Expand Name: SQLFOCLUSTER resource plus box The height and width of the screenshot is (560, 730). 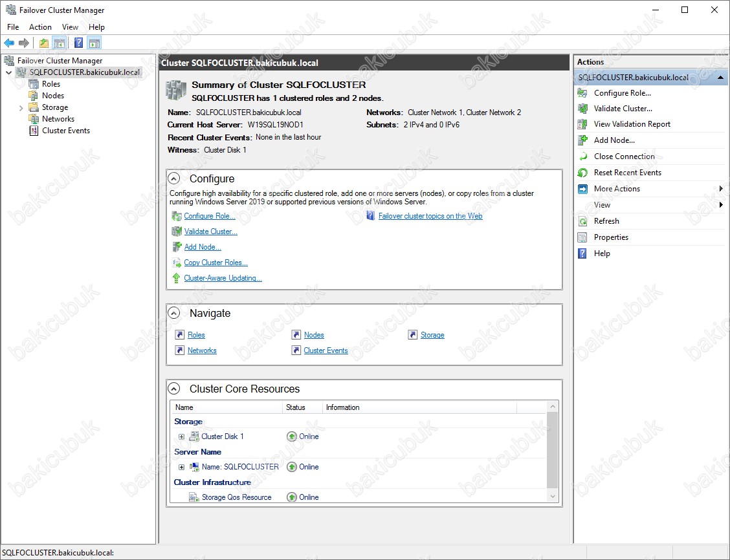pyautogui.click(x=181, y=467)
